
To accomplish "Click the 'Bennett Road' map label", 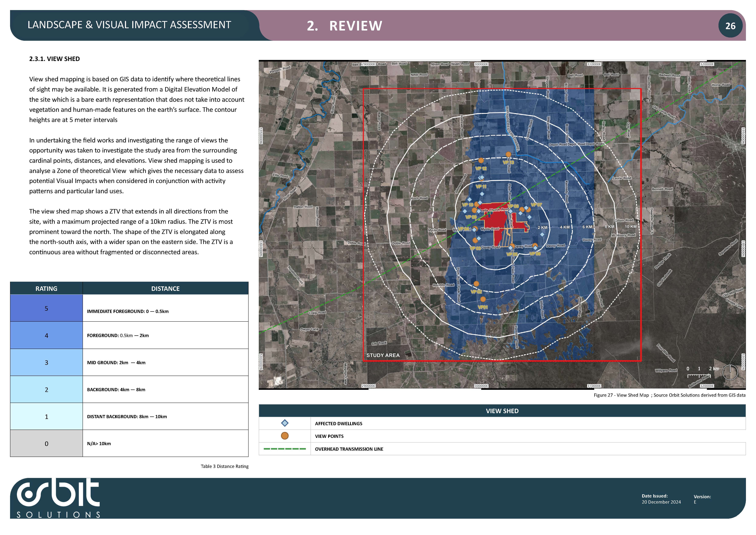I will [x=662, y=189].
